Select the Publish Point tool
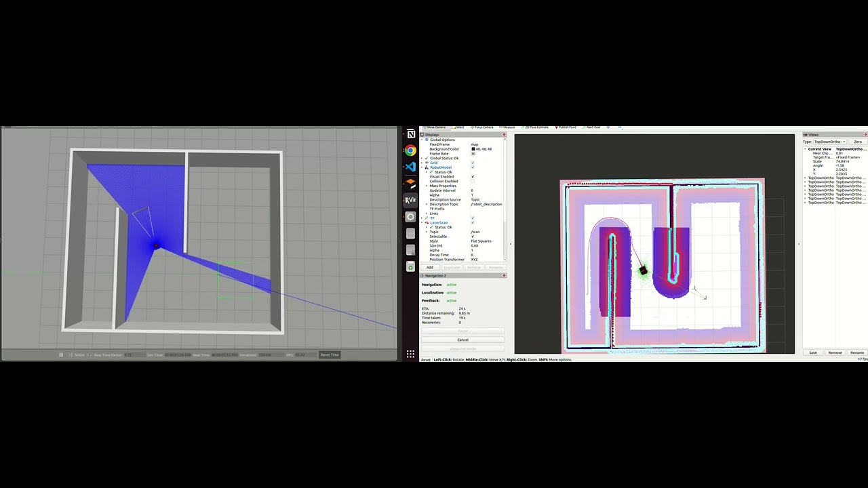Image resolution: width=868 pixels, height=488 pixels. point(566,127)
